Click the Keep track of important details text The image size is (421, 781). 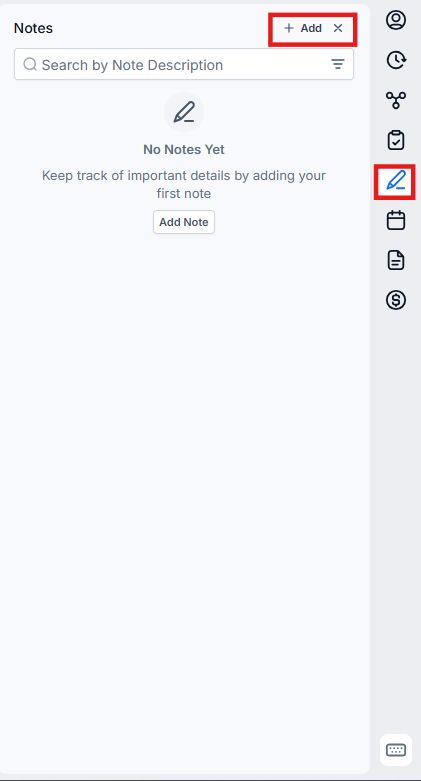point(184,184)
